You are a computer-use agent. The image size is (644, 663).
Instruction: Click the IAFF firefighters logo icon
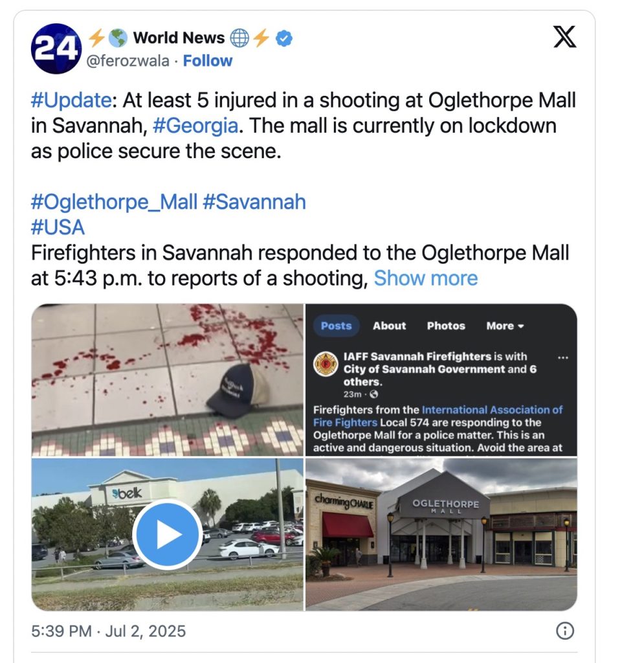(326, 364)
